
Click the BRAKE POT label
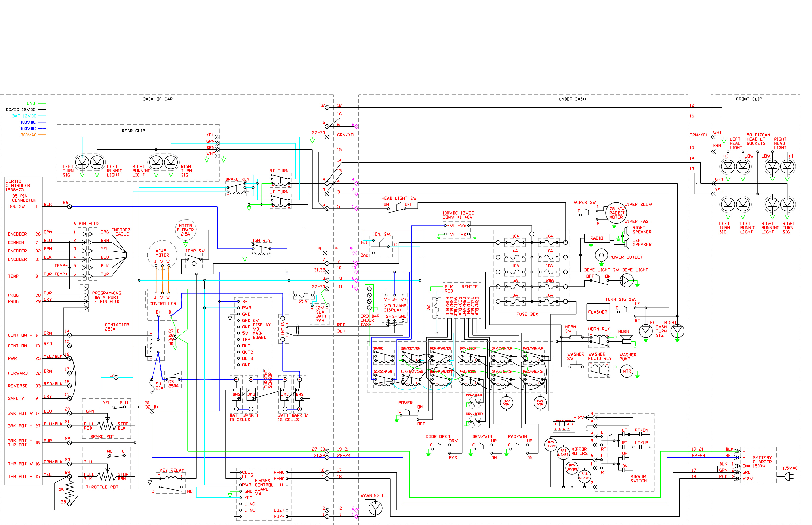[x=102, y=437]
